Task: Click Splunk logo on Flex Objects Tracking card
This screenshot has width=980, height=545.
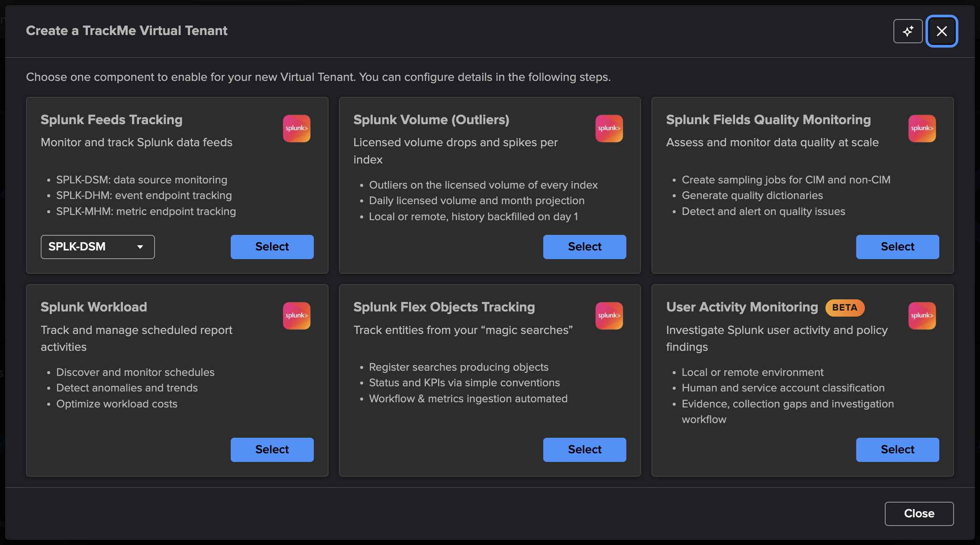Action: (x=609, y=316)
